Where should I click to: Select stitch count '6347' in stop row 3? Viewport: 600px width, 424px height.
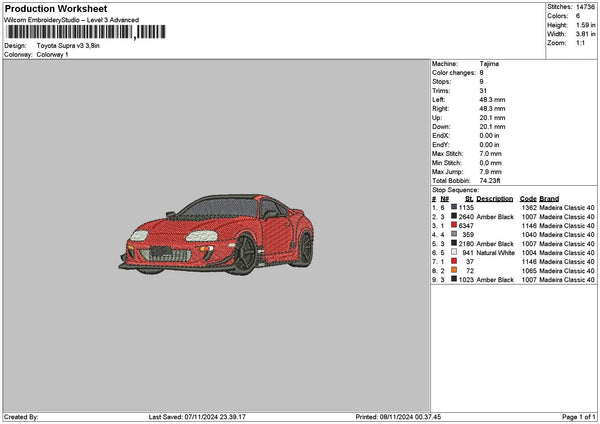[x=466, y=226]
